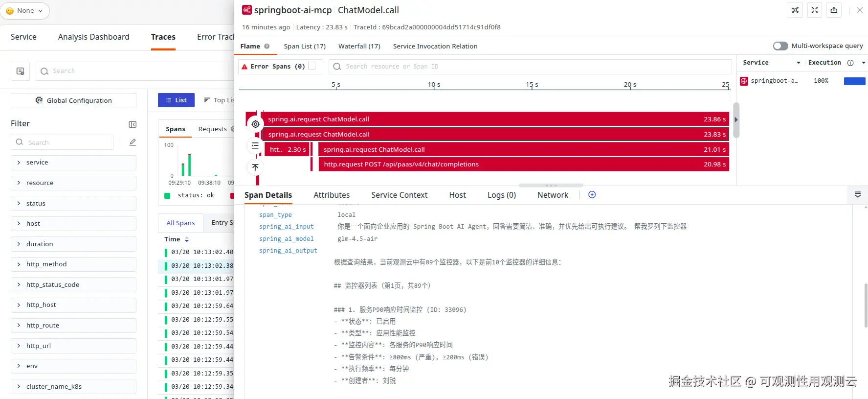Expand the http_method filter

coord(73,264)
